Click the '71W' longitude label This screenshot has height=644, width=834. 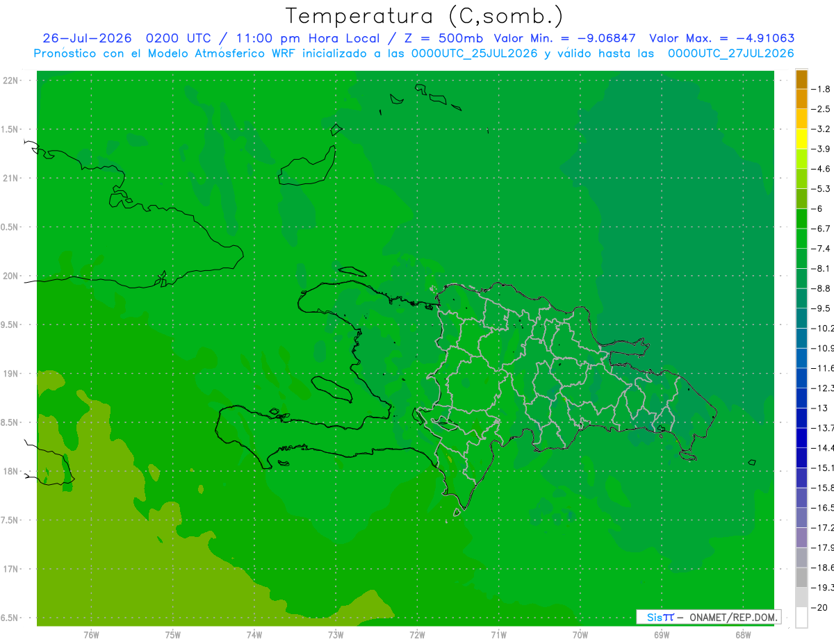(498, 635)
